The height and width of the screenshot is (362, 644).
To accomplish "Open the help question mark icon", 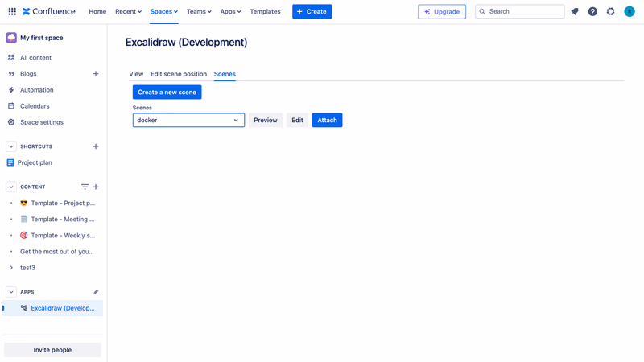I will [x=592, y=11].
